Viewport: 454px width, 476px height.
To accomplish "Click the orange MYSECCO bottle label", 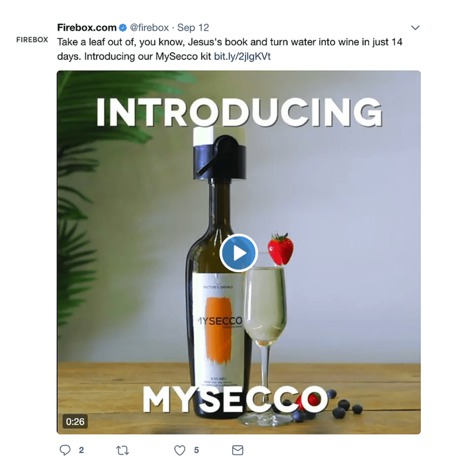I will point(218,329).
